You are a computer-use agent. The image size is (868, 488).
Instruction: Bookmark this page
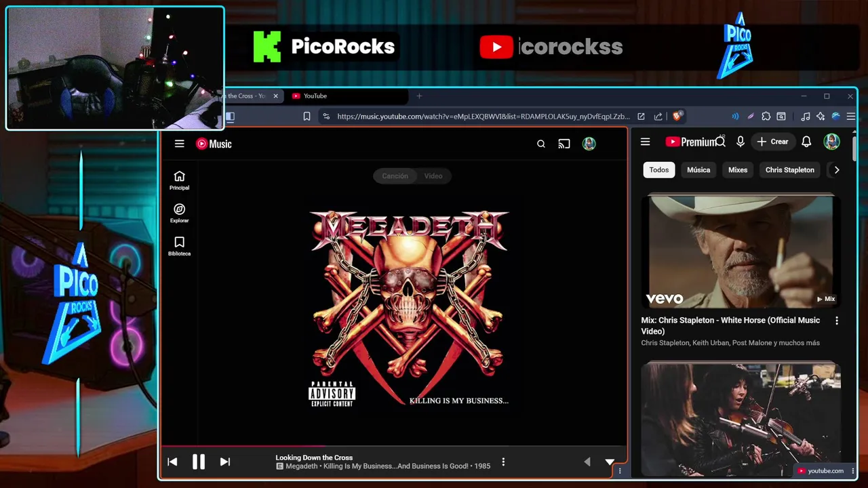pyautogui.click(x=307, y=117)
